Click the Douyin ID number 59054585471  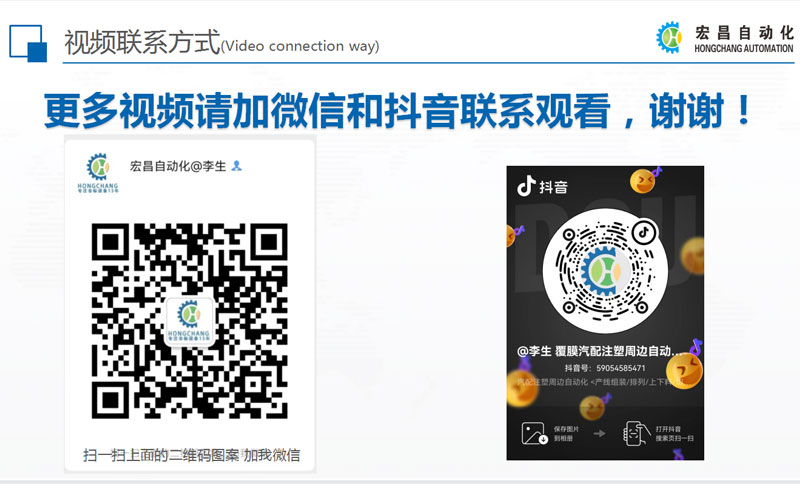coord(621,368)
